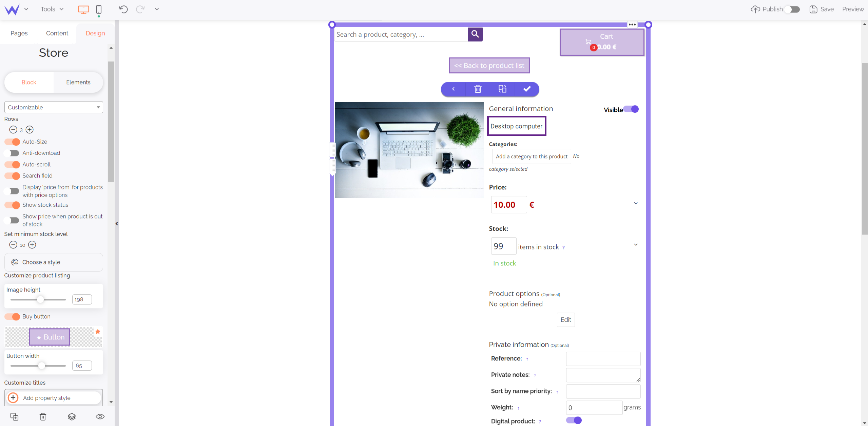Duplicate block icon in bottom bar

(14, 416)
